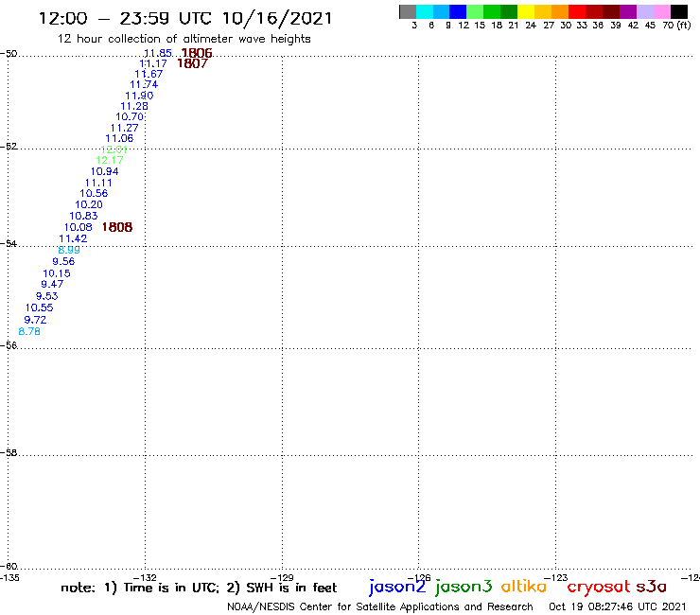Click the 11.06 wave height value
The height and width of the screenshot is (615, 700).
click(x=119, y=139)
